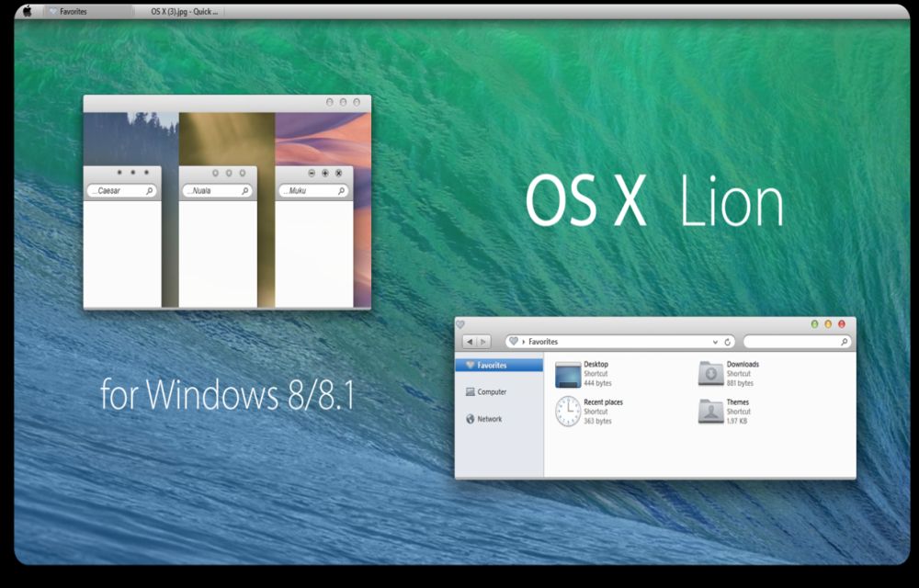Select the Recent places clock icon
The width and height of the screenshot is (919, 588).
click(567, 411)
